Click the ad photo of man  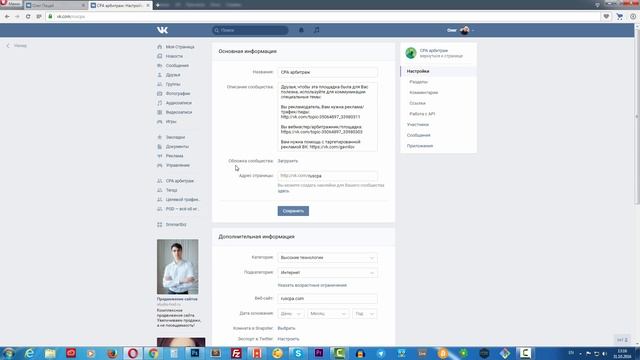click(178, 267)
